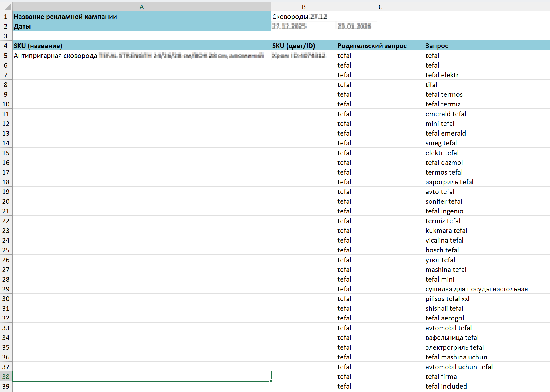Select row 4 header
Viewport: 550px width, 392px height.
tap(6, 46)
